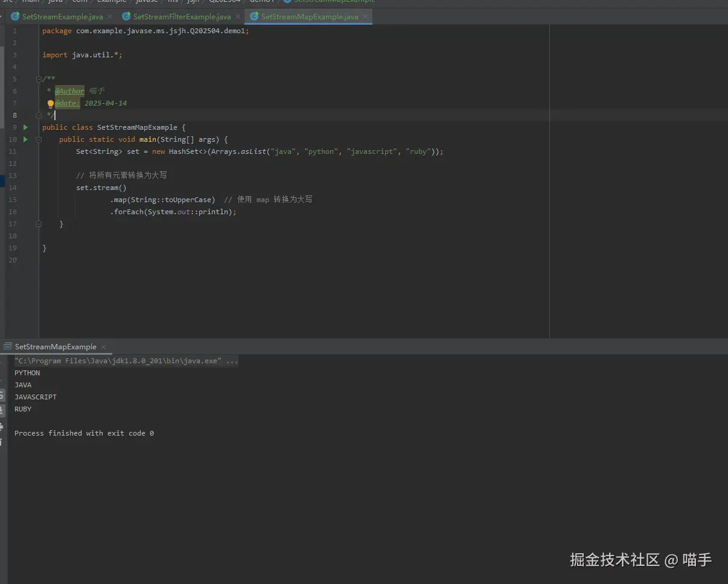The image size is (728, 584).
Task: Click the JAVASCRIPT output line in the console
Action: tap(36, 397)
